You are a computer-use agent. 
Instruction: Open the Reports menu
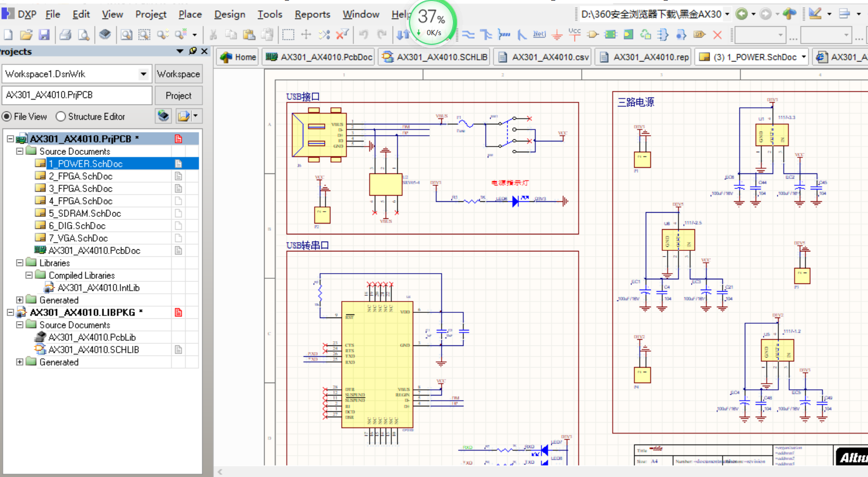pos(312,14)
